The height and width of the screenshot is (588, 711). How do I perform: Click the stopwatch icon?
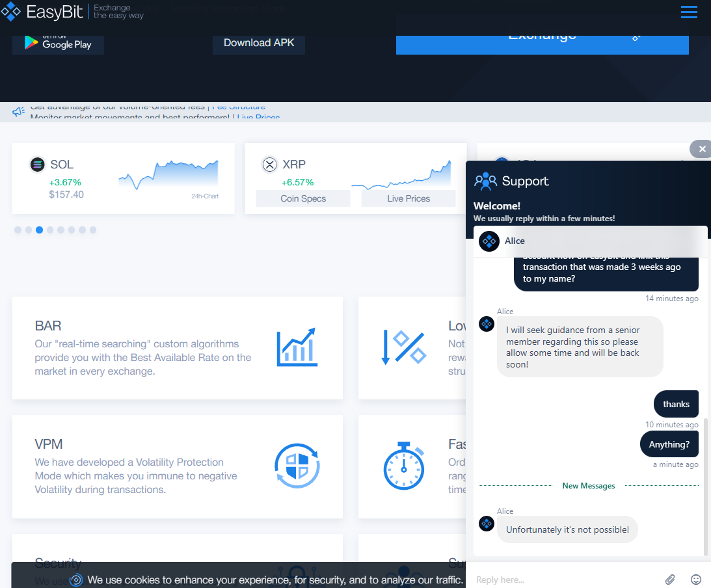coord(404,466)
